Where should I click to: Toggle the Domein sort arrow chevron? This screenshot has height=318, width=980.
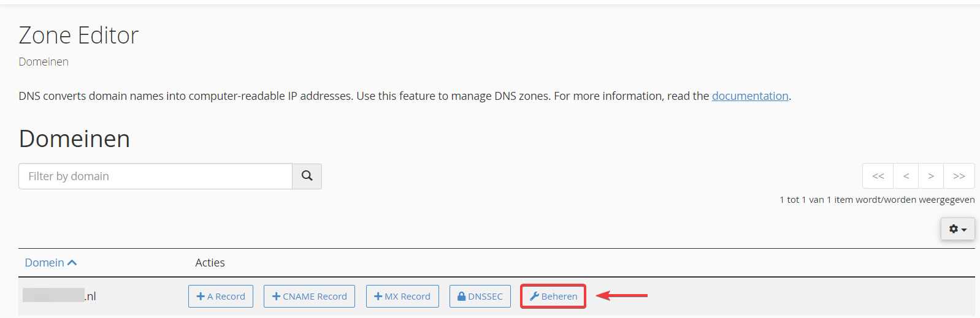pos(72,263)
